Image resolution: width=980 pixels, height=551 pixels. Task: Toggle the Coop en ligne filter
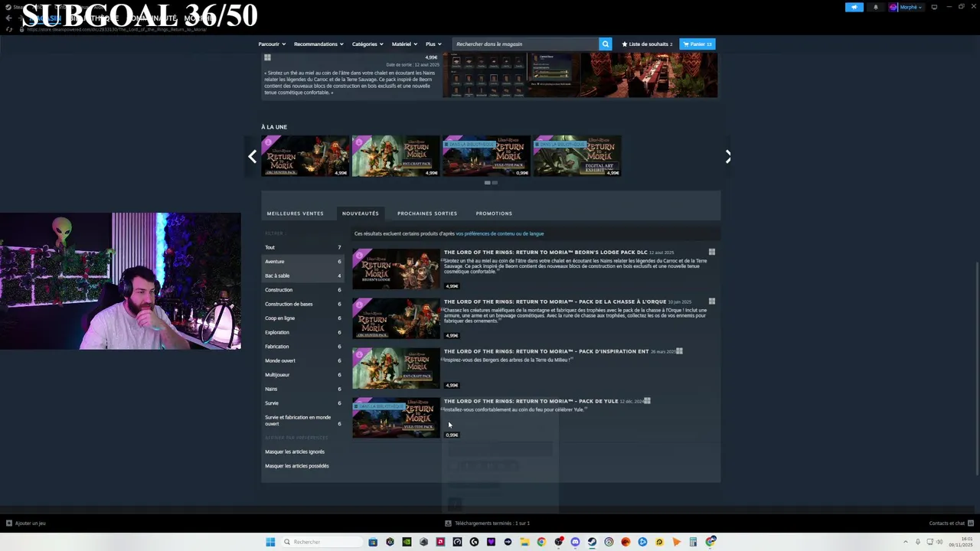(x=303, y=318)
